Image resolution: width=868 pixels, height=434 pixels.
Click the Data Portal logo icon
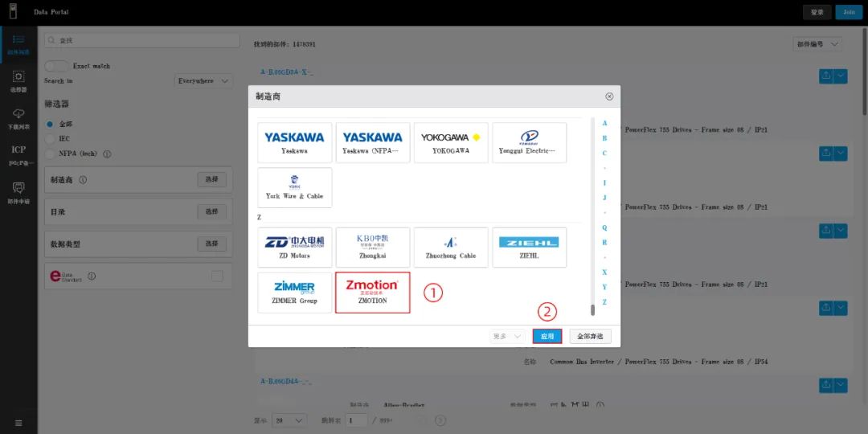coord(13,11)
